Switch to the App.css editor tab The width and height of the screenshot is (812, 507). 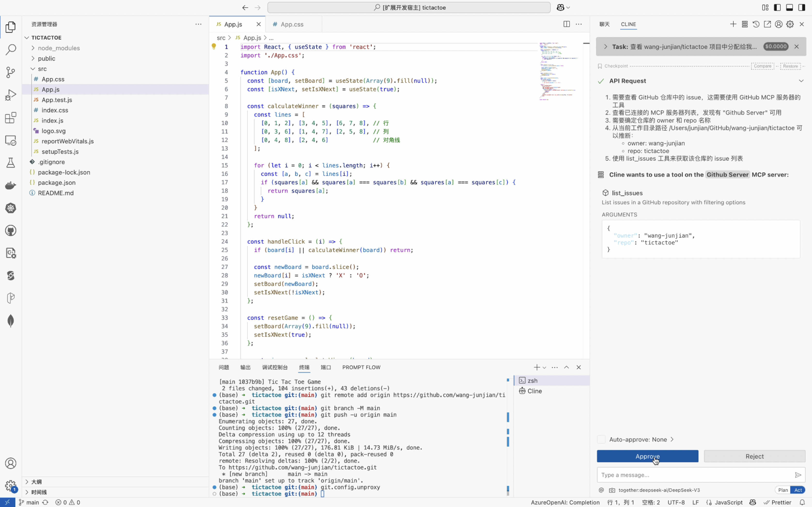click(292, 24)
